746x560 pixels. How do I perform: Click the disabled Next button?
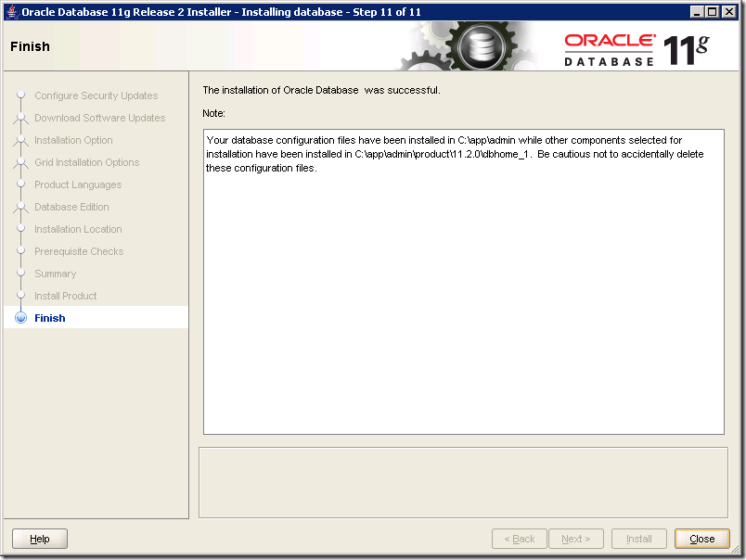(x=575, y=539)
